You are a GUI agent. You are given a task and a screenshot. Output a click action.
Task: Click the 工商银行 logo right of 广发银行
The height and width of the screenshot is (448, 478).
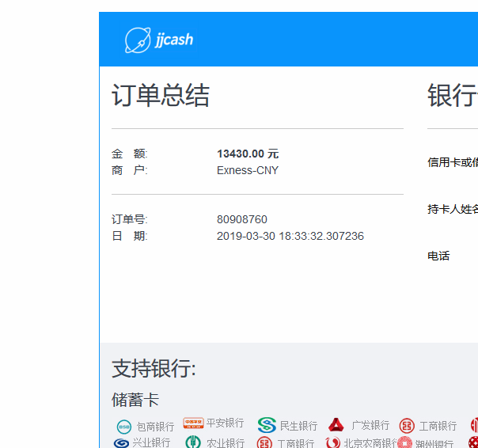click(x=407, y=426)
